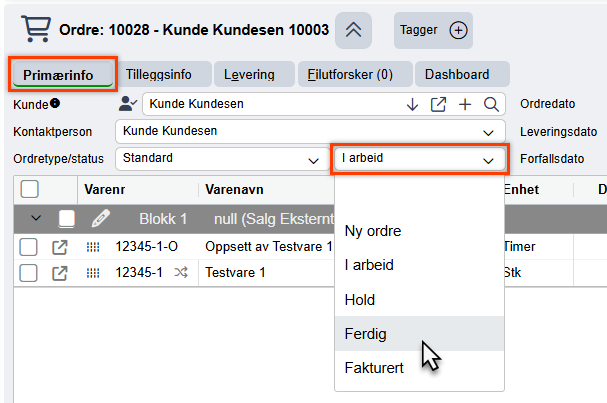
Task: Edit Blokk 1 with pencil icon
Action: coord(101,219)
